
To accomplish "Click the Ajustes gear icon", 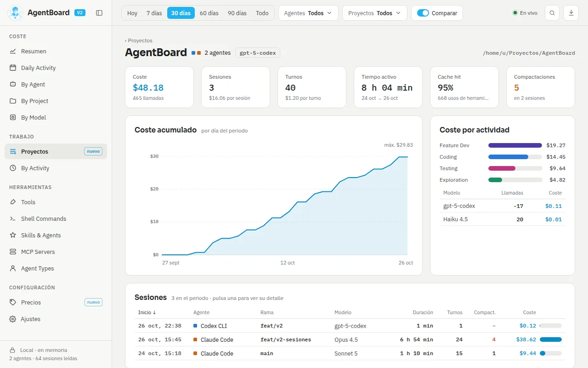I will coord(13,319).
